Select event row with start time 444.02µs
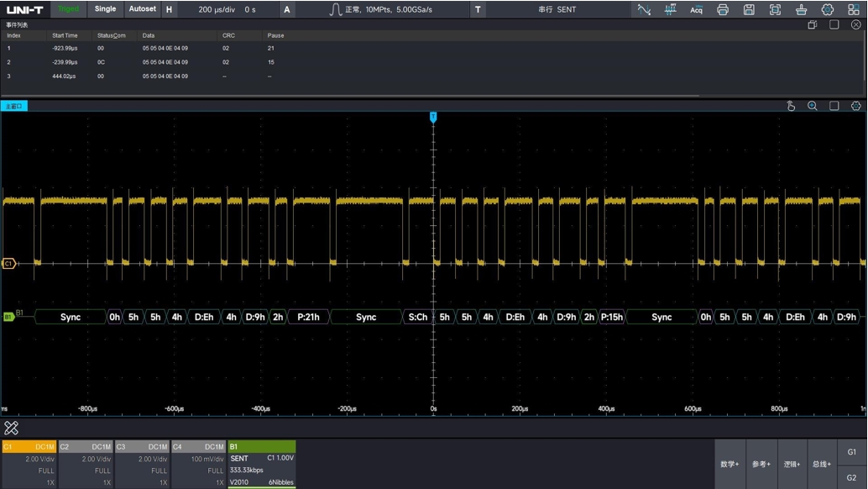 click(x=431, y=76)
